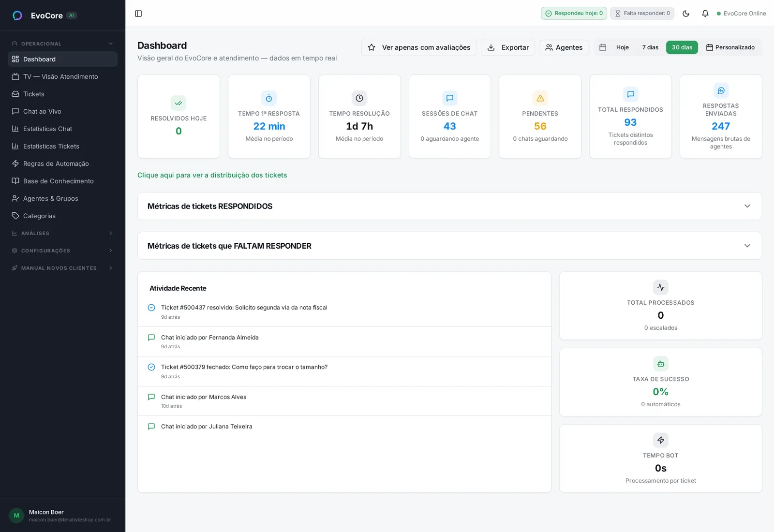The width and height of the screenshot is (774, 532).
Task: Click the Pendentes value 56
Action: pyautogui.click(x=540, y=126)
